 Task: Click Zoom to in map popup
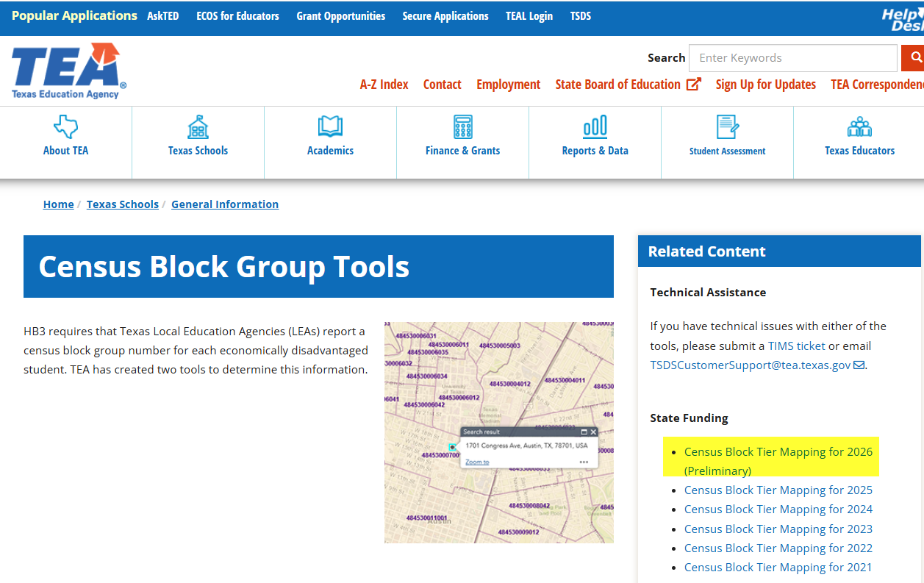(x=477, y=462)
